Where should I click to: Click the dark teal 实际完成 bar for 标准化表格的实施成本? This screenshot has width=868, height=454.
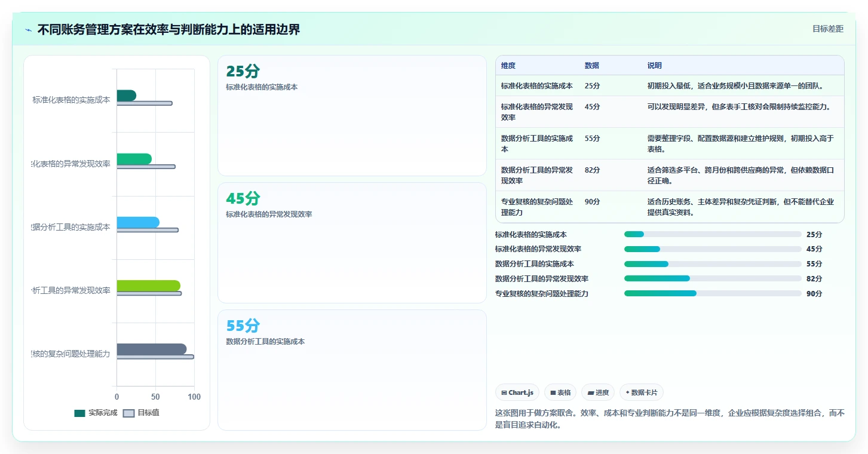(126, 96)
